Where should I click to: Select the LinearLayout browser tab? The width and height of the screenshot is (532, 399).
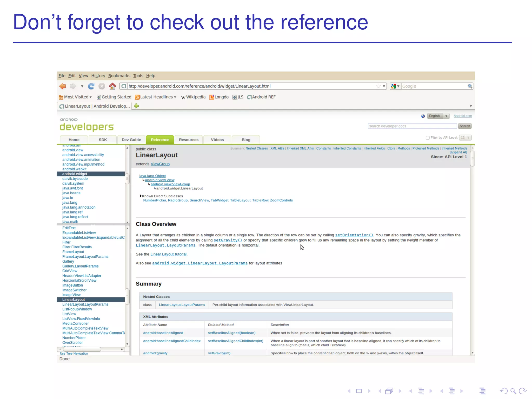click(95, 106)
